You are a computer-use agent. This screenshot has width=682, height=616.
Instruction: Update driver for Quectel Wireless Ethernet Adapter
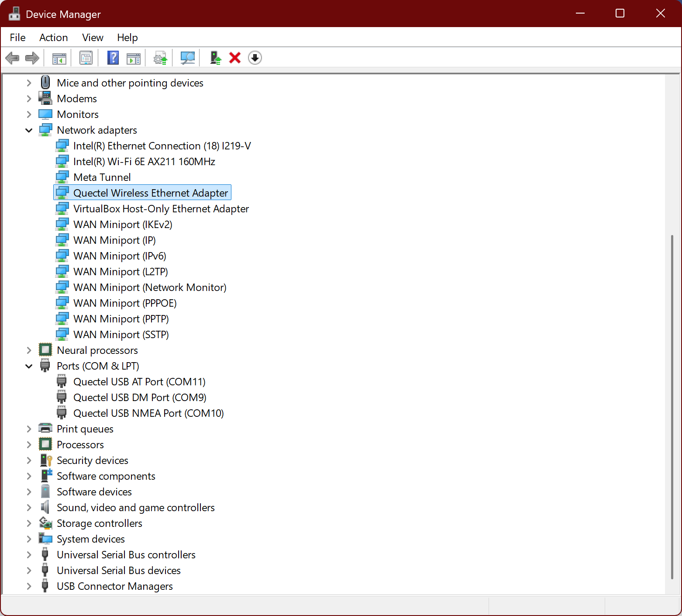[x=160, y=58]
